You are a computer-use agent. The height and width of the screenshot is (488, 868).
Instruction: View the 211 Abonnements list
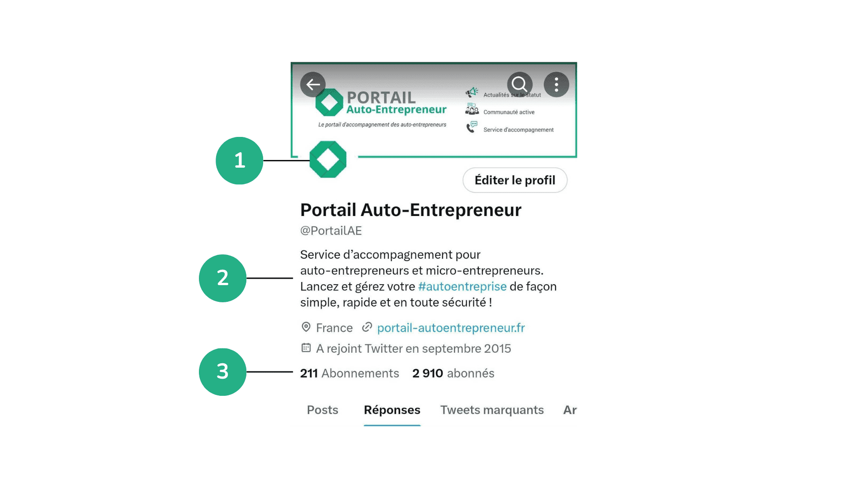click(x=349, y=373)
